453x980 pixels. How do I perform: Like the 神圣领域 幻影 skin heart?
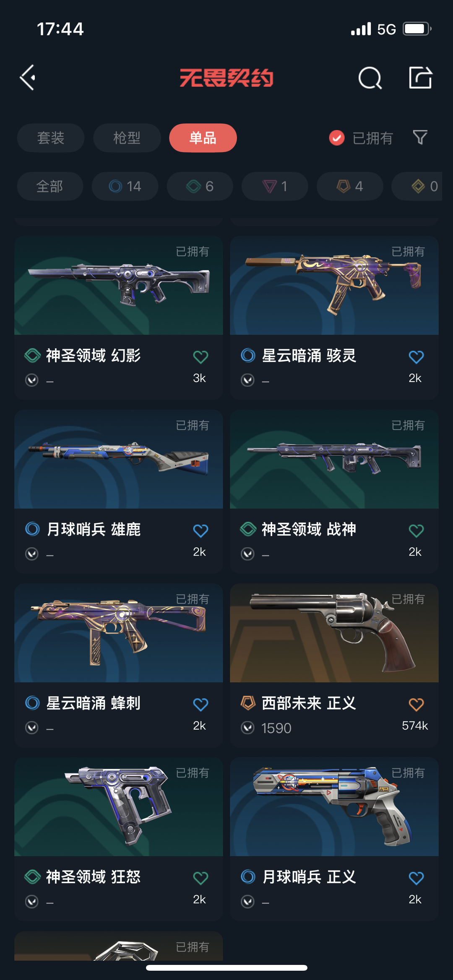point(200,357)
